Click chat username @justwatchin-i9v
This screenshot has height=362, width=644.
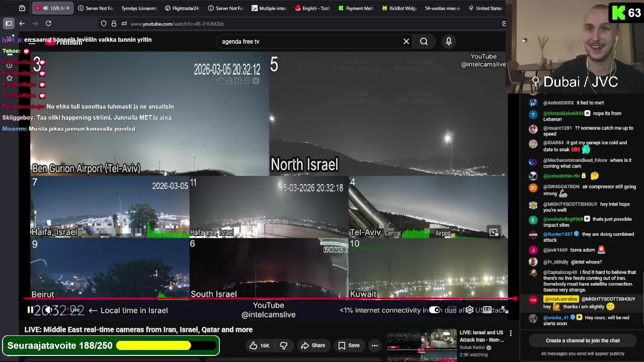tap(561, 176)
